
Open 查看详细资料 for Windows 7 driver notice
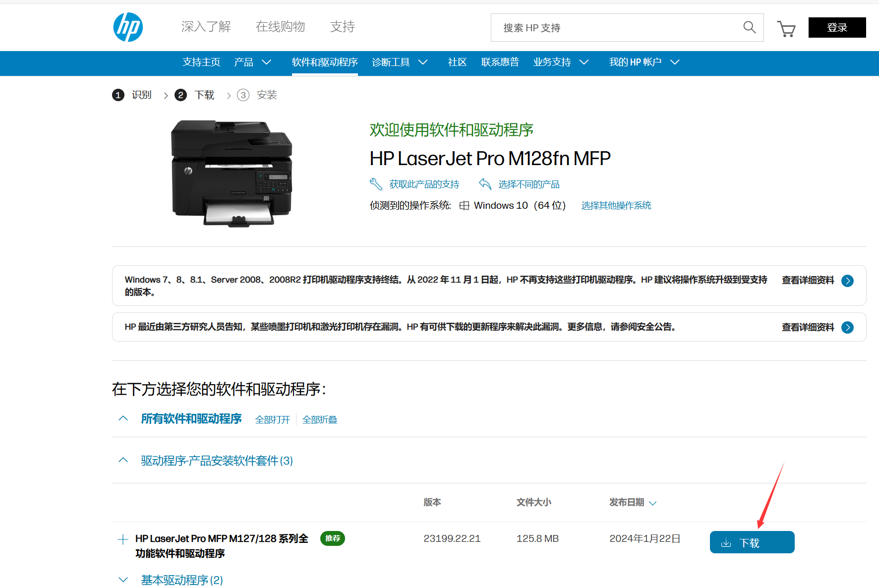pyautogui.click(x=808, y=281)
